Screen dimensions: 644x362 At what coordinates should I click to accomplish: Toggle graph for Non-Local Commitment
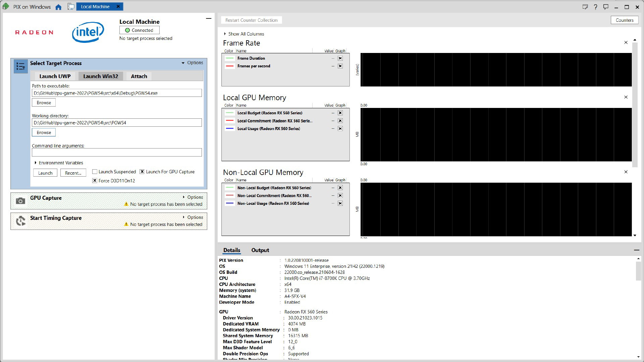pos(340,195)
